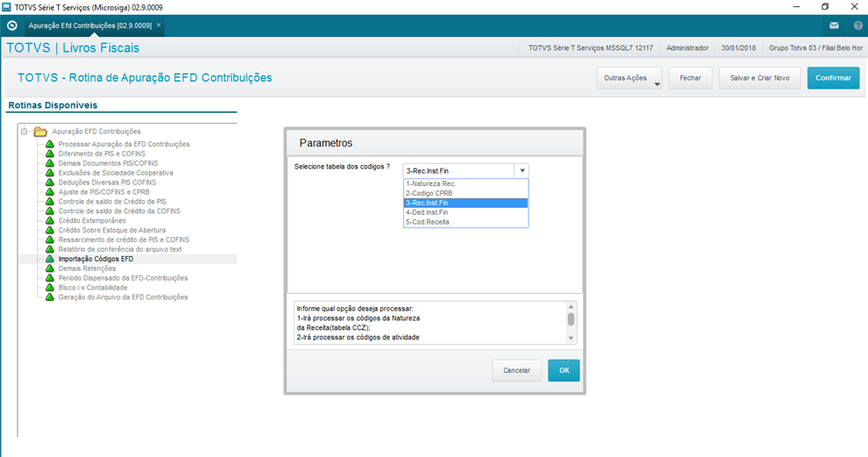Choose 3-Rec.Inst.Fin from the list

466,203
